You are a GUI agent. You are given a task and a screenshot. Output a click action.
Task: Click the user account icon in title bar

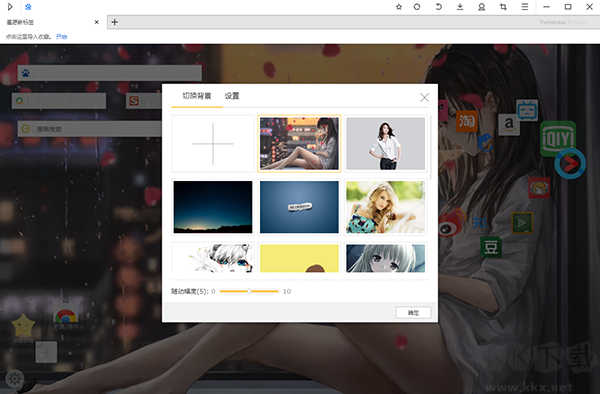click(481, 7)
